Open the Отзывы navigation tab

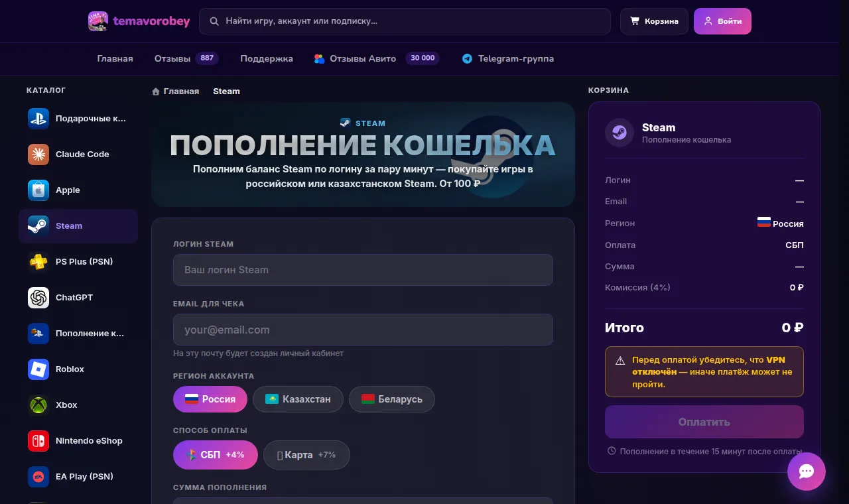(x=186, y=58)
